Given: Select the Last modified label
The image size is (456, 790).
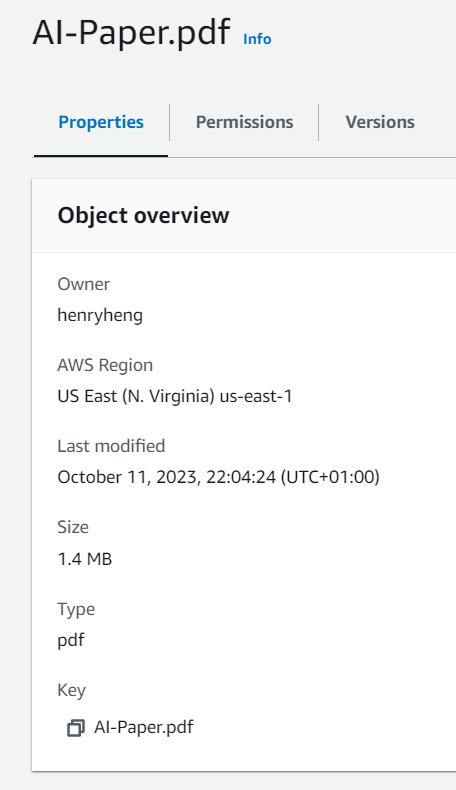Looking at the screenshot, I should click(111, 446).
